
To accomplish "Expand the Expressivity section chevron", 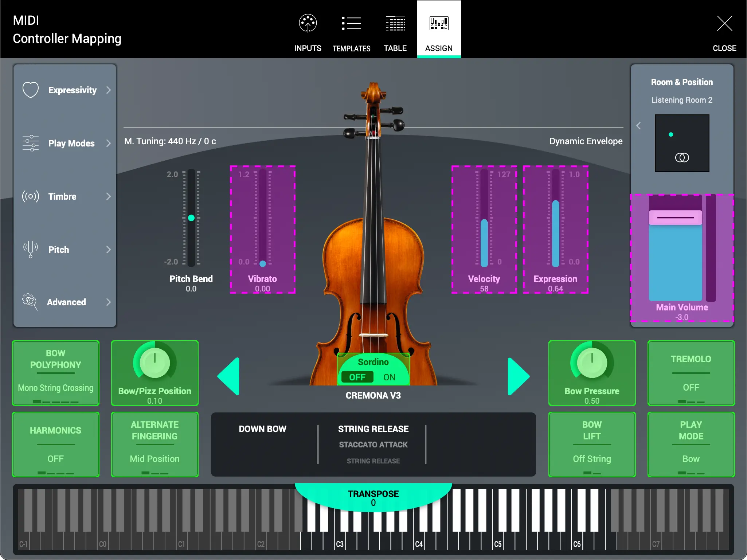I will click(109, 90).
